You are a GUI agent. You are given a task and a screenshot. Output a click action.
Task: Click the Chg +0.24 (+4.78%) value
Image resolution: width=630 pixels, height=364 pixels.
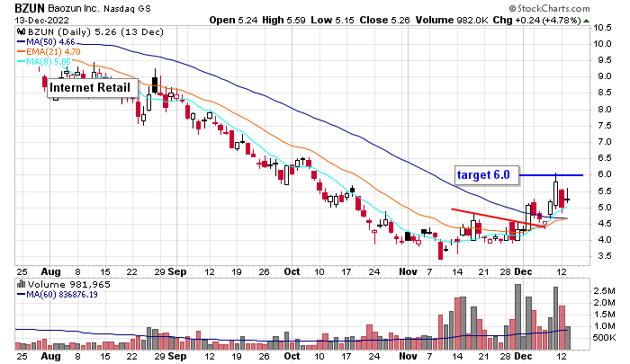click(x=537, y=20)
